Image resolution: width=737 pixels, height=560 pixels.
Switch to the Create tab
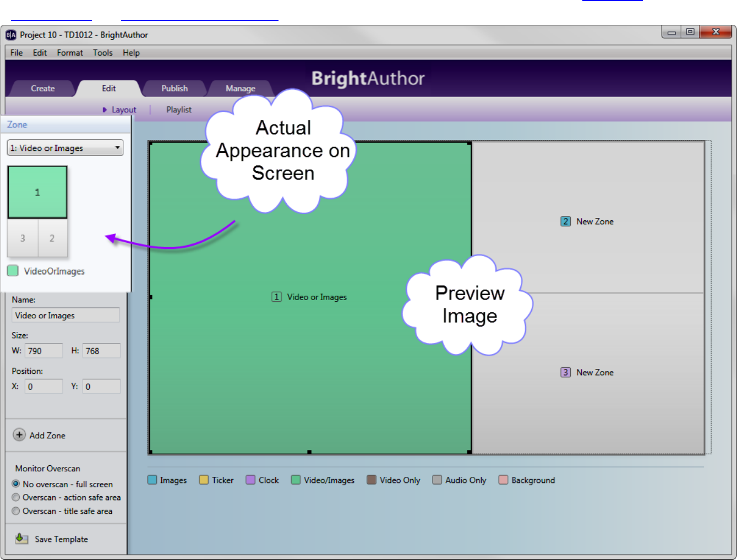coord(43,88)
